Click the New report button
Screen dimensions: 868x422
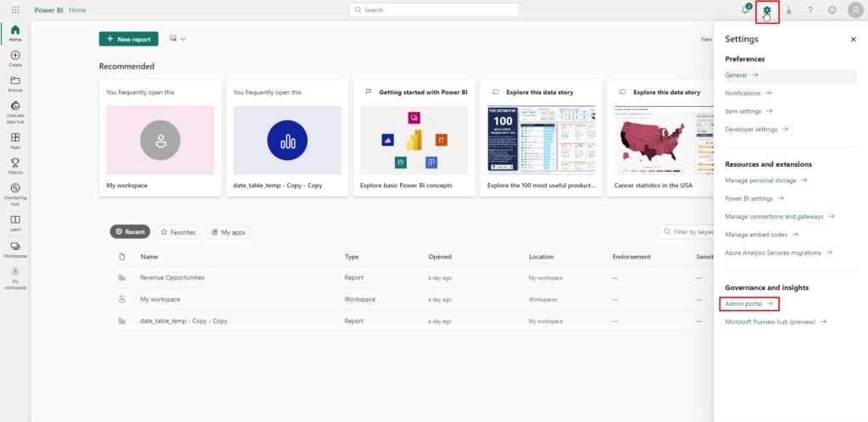click(x=129, y=39)
